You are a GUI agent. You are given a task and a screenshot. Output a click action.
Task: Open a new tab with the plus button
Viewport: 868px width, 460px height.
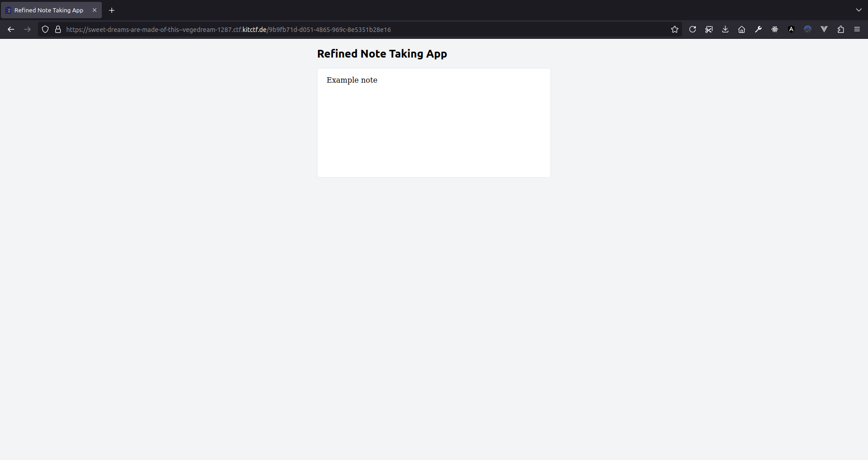click(111, 10)
